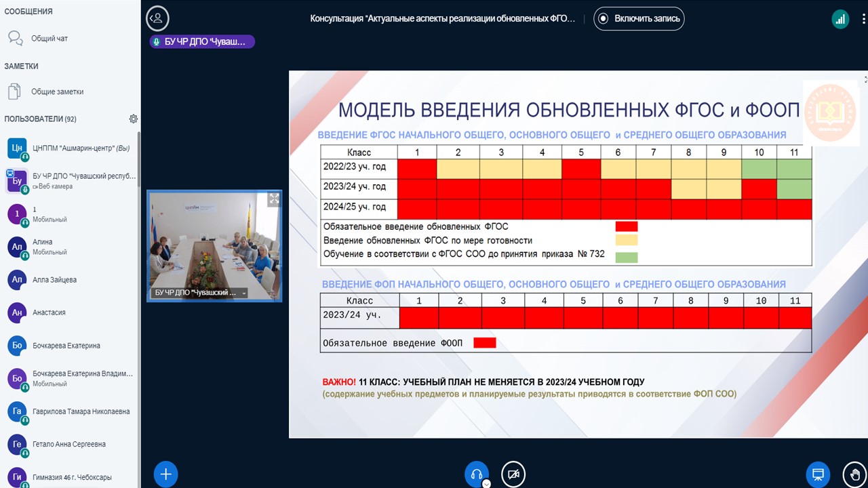Screen dimensions: 868x488
Task: Click the share screen button
Action: [818, 474]
